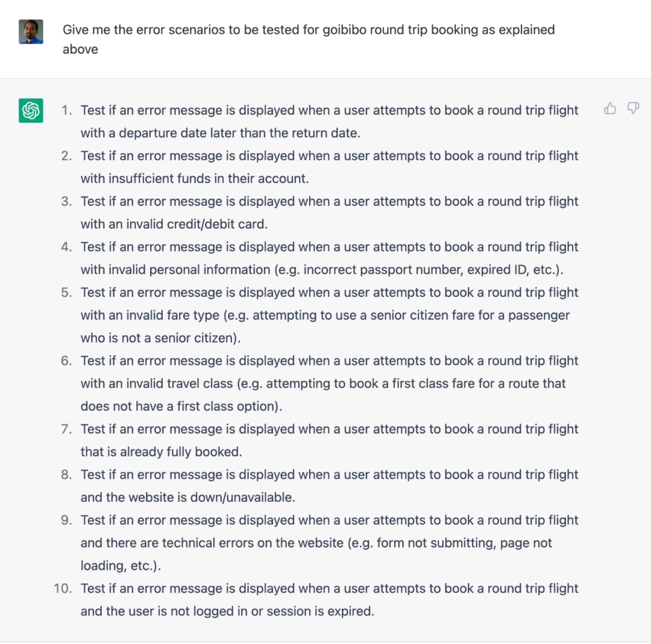Click the thumbs down feedback icon

point(633,108)
